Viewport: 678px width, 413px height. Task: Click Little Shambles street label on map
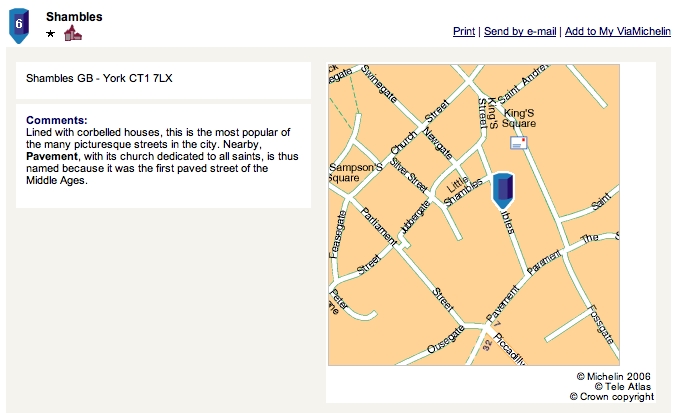(461, 190)
